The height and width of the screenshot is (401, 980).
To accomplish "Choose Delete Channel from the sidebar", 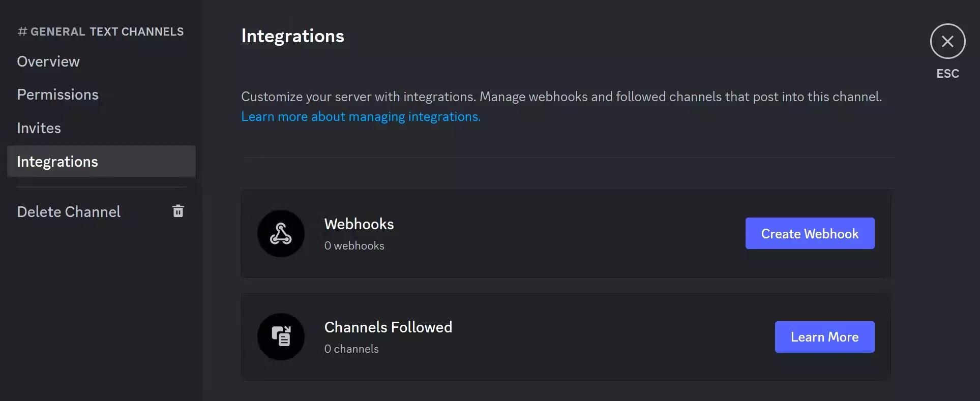I will (x=69, y=211).
